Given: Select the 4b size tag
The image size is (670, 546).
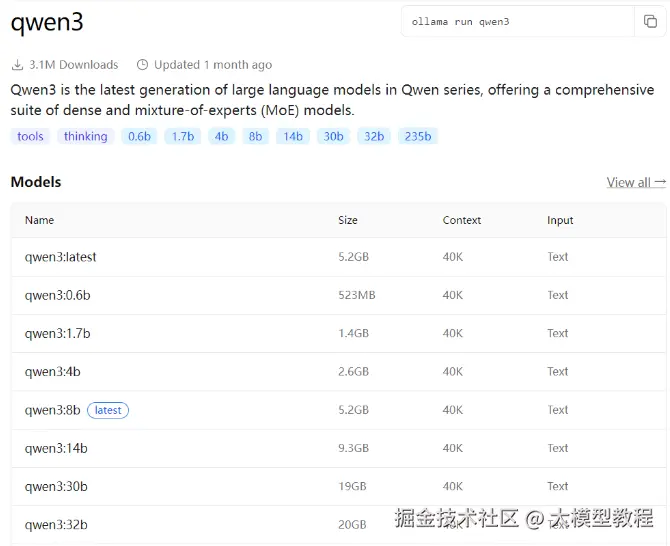Looking at the screenshot, I should [x=221, y=136].
